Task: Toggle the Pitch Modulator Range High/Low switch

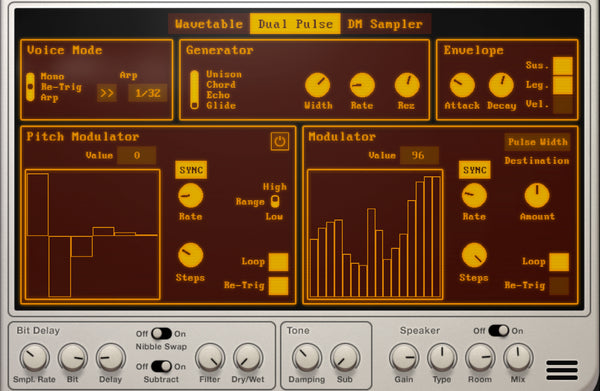Action: coord(275,201)
